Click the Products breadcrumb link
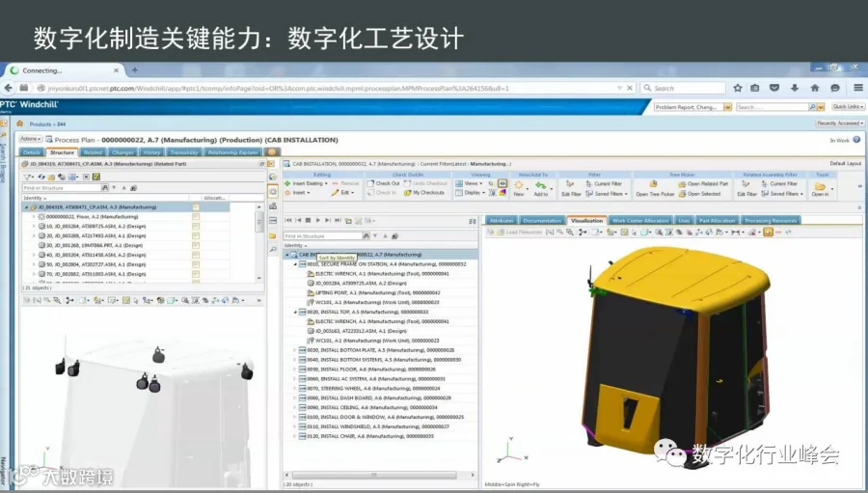Screen dimensions: 868x493 pyautogui.click(x=41, y=124)
